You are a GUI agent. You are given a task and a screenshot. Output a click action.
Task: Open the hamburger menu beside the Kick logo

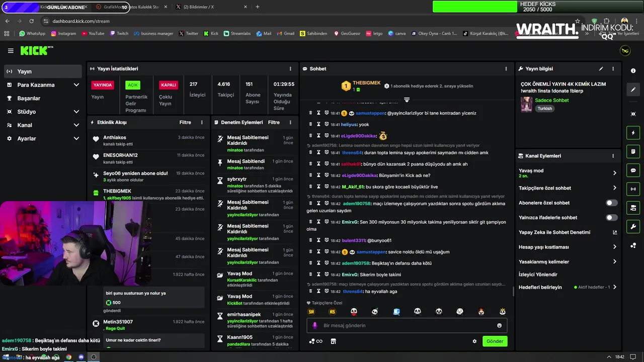[11, 51]
